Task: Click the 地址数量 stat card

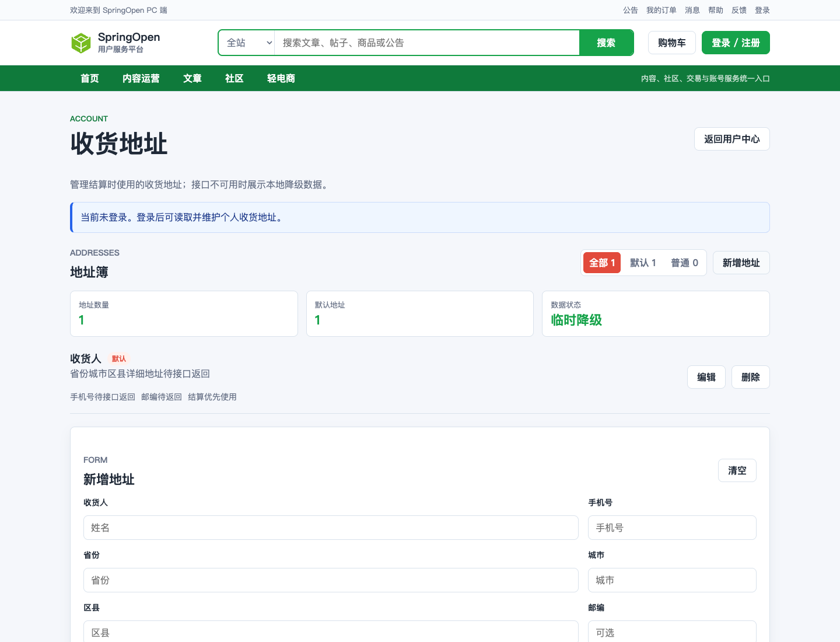Action: coord(184,313)
